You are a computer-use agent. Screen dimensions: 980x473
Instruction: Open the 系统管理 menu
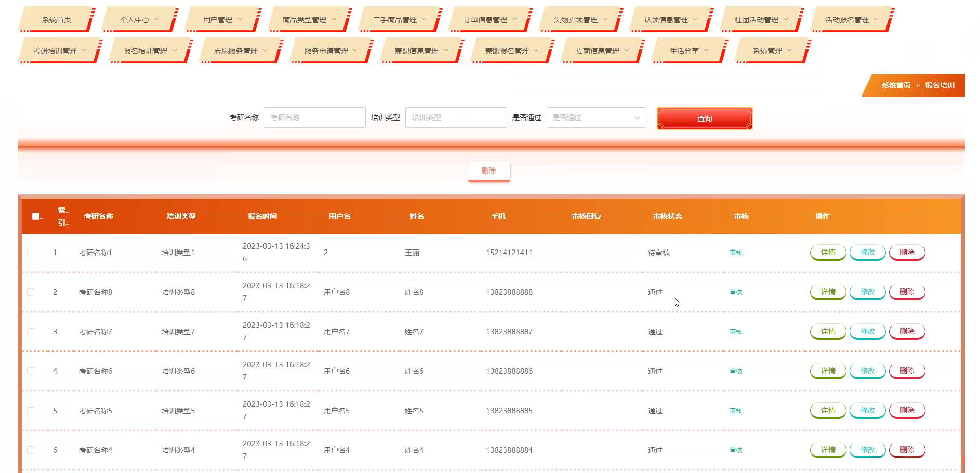772,51
